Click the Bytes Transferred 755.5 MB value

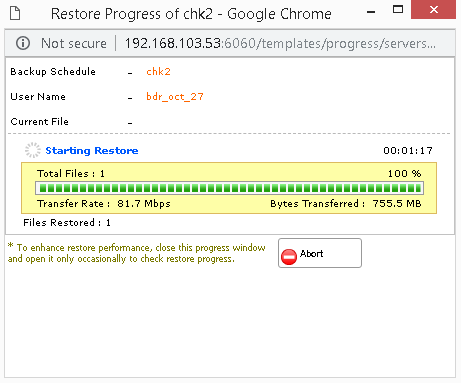pyautogui.click(x=397, y=204)
